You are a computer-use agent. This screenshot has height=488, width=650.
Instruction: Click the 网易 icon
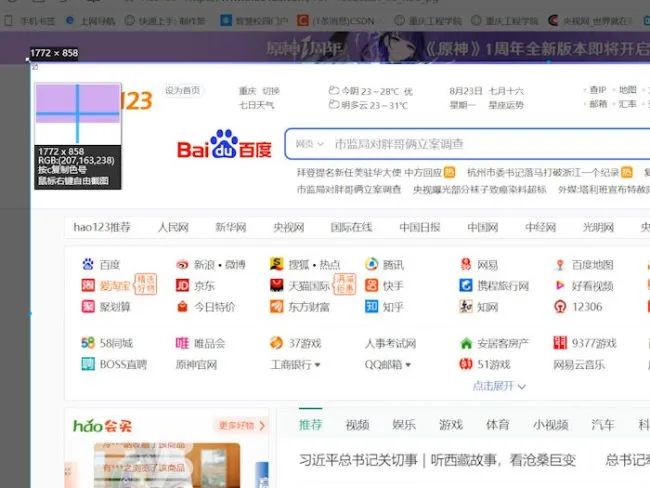(x=466, y=264)
